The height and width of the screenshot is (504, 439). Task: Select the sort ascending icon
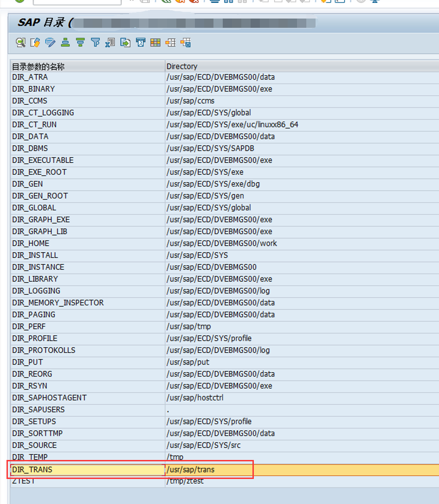tap(65, 43)
